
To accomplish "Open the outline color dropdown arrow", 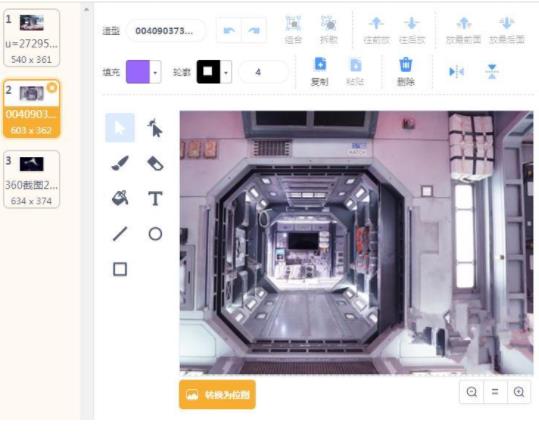I will (x=226, y=72).
